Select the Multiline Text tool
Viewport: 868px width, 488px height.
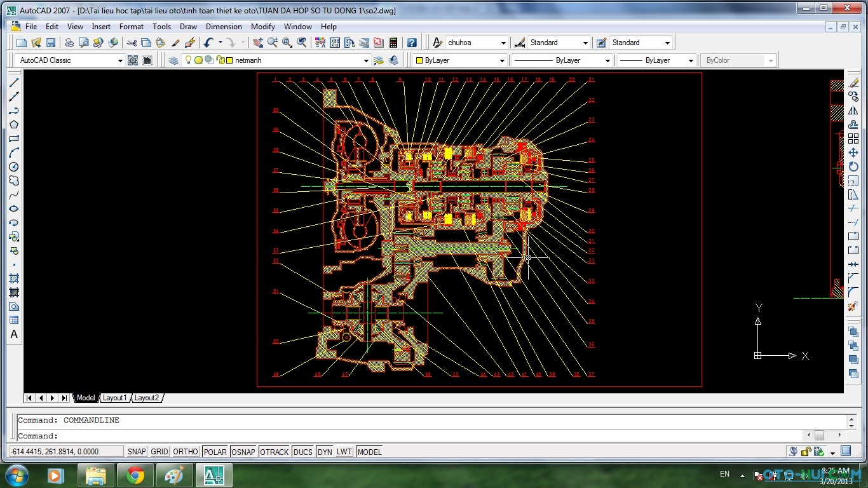pyautogui.click(x=14, y=334)
